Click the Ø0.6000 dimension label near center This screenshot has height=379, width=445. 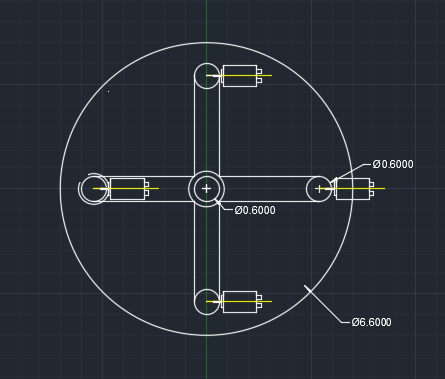tap(255, 210)
